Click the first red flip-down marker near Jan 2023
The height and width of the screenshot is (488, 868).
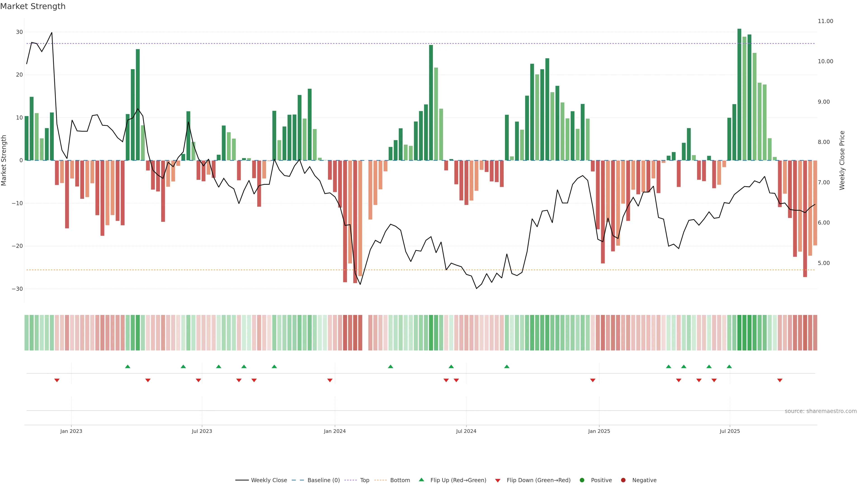(x=57, y=380)
